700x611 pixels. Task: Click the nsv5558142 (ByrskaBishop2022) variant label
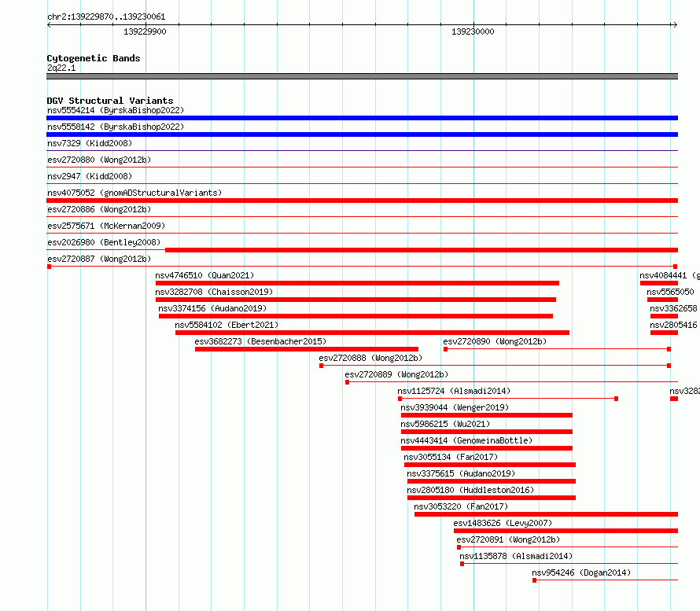pos(116,127)
